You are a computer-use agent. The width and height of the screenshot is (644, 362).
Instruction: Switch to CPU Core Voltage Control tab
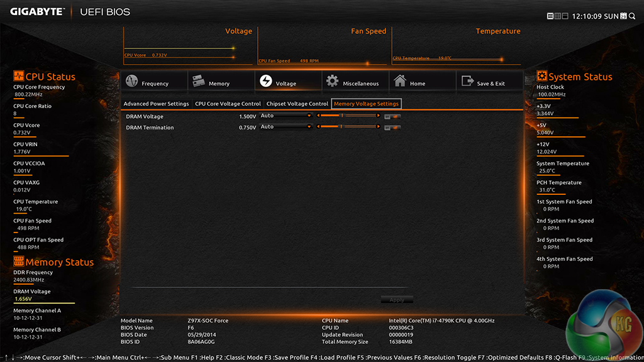click(x=228, y=104)
